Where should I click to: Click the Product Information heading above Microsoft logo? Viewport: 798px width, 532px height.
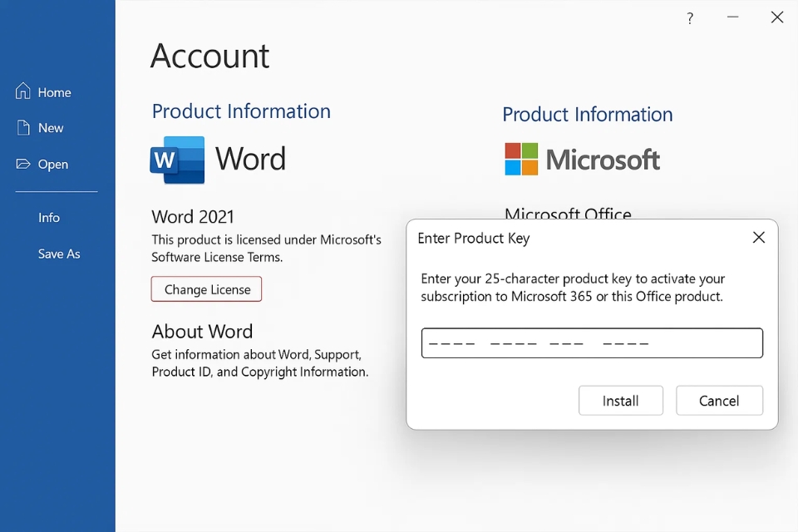coord(588,115)
